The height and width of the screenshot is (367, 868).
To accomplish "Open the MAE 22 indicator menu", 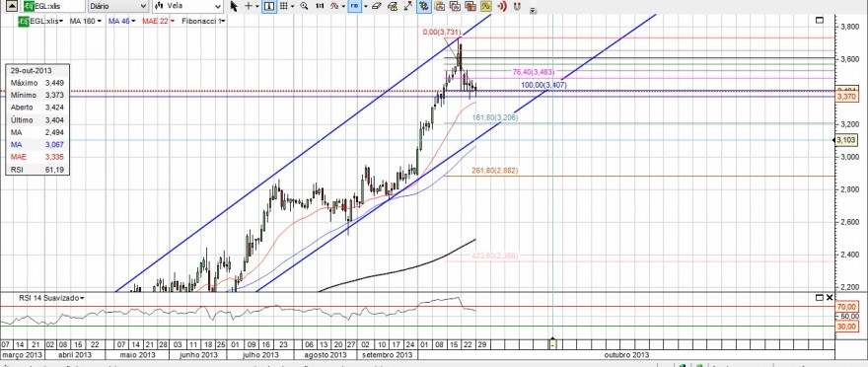I will pos(158,21).
